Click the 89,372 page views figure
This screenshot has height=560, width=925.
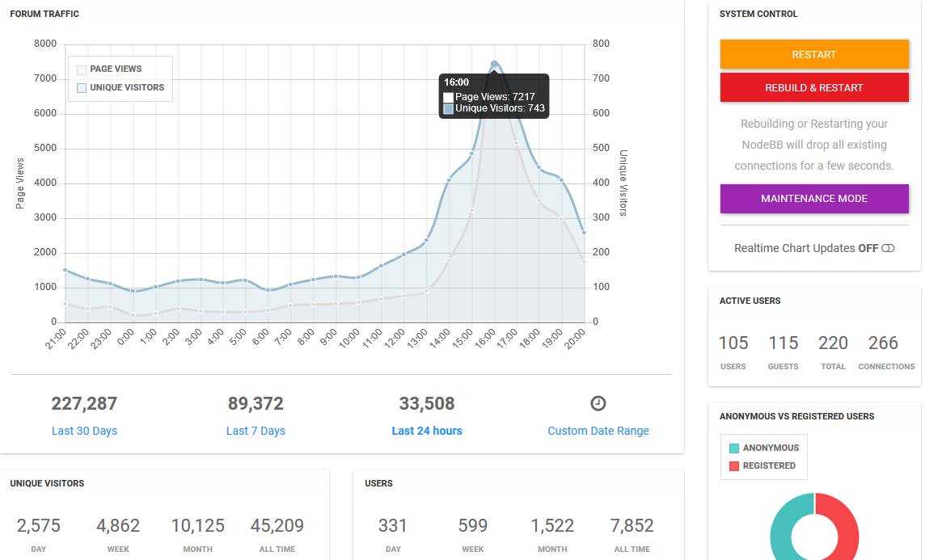pyautogui.click(x=256, y=404)
